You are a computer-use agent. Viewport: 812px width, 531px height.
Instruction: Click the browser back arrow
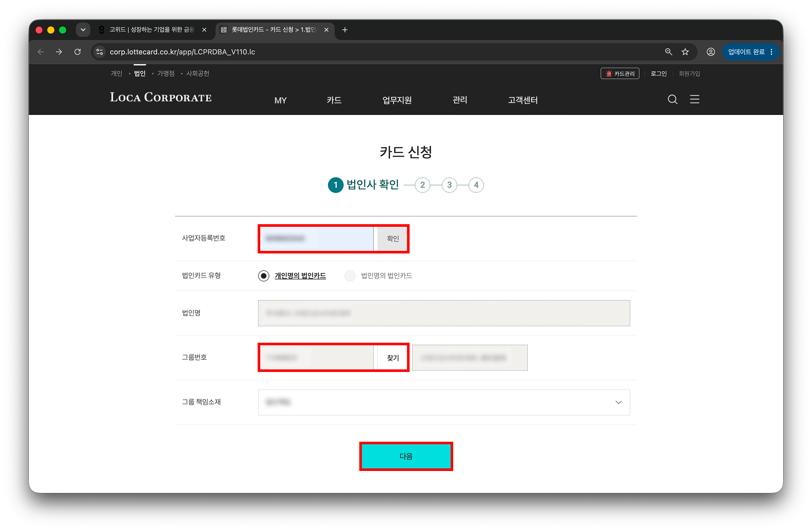[x=41, y=52]
